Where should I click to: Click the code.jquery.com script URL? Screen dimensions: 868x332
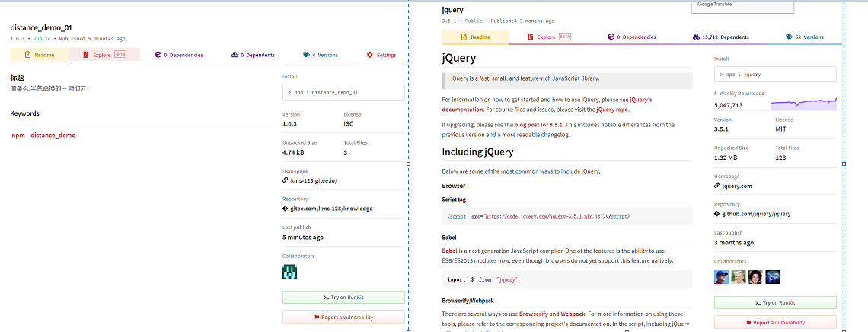543,217
